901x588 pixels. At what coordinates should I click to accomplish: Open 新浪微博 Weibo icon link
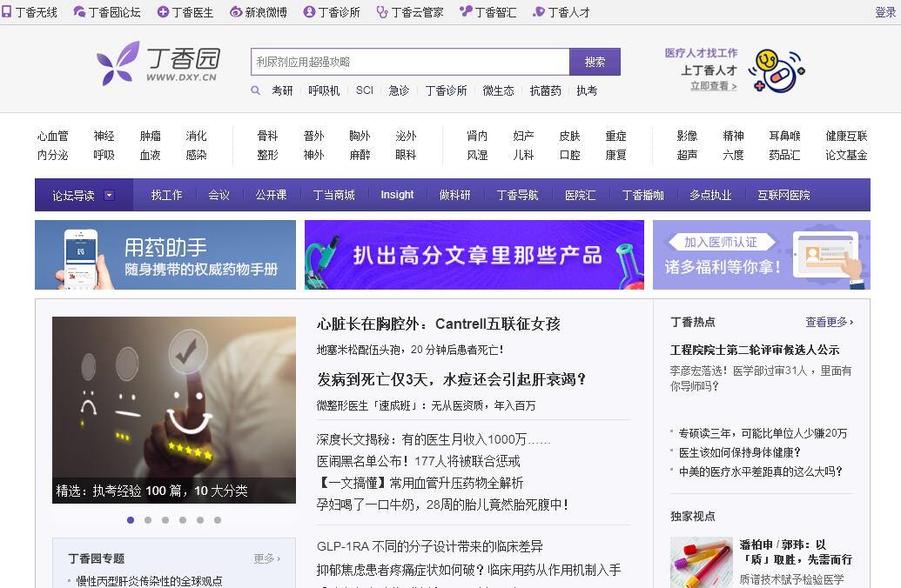[x=236, y=12]
